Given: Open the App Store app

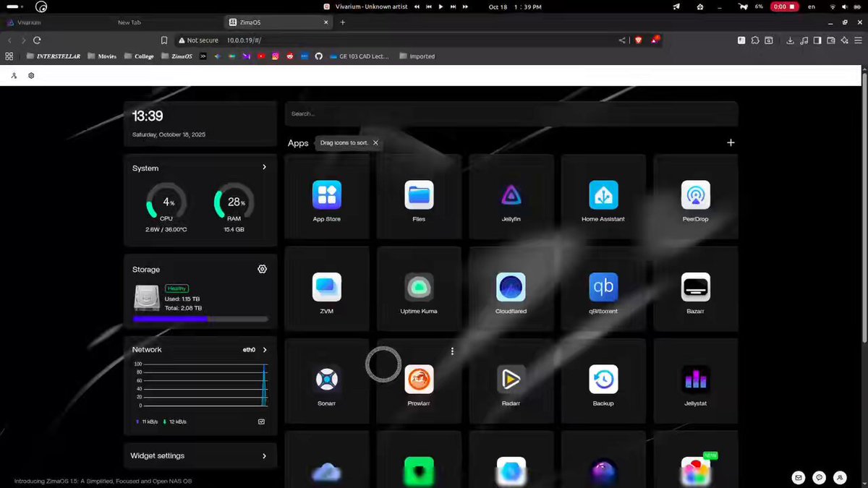Looking at the screenshot, I should pos(327,195).
